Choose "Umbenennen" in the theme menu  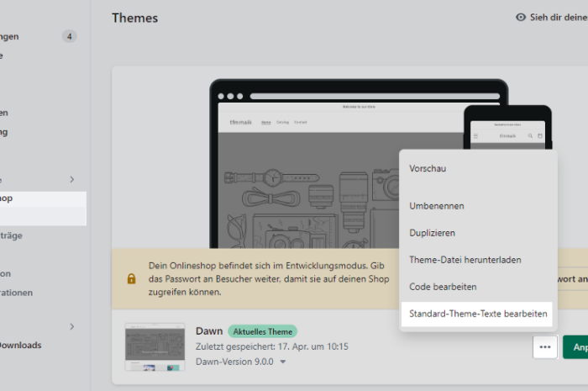pyautogui.click(x=437, y=205)
